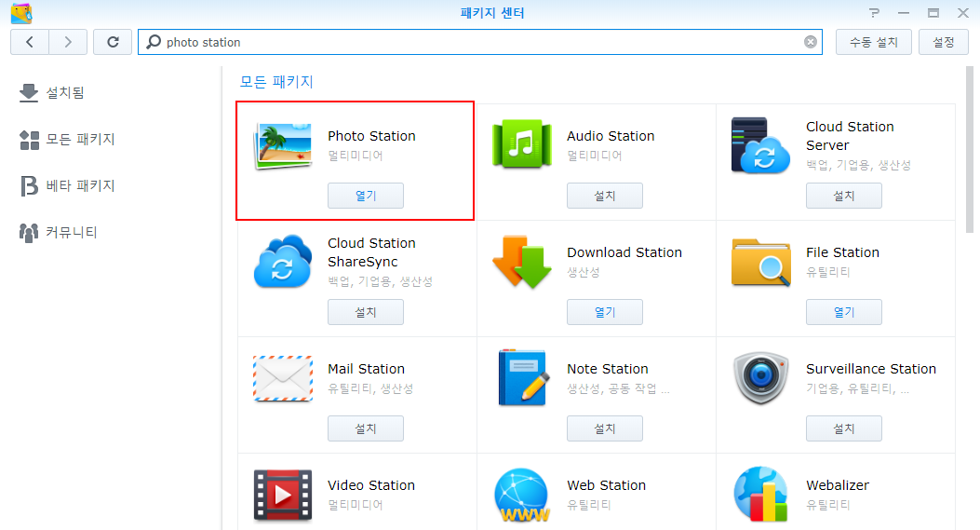This screenshot has height=530, width=980.
Task: Click the Note Station title text
Action: [x=608, y=369]
